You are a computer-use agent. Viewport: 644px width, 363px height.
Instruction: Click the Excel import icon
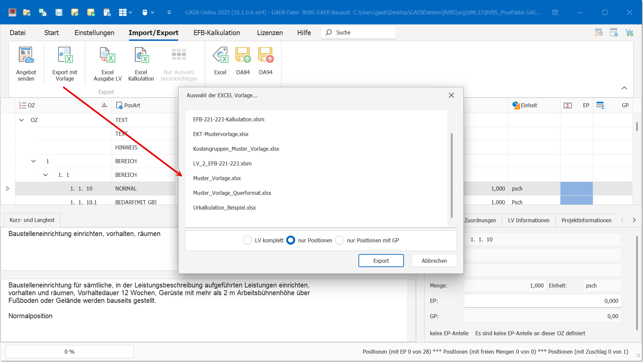coord(220,55)
